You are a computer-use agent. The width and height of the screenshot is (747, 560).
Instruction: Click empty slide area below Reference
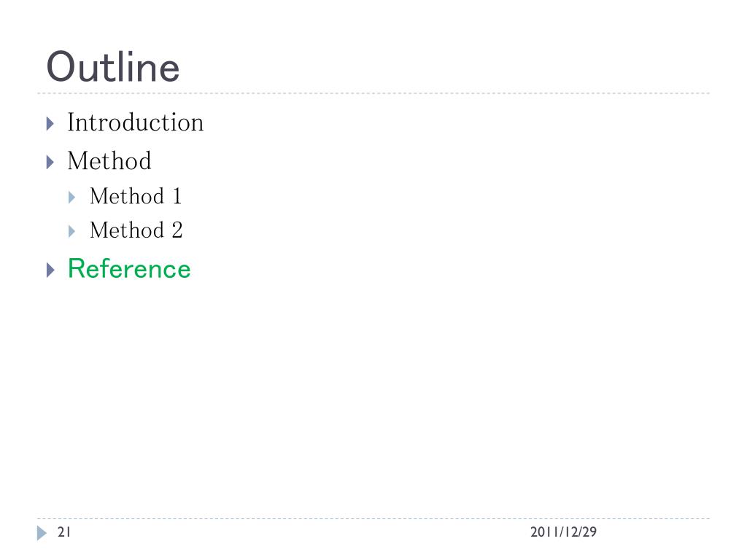(373, 391)
